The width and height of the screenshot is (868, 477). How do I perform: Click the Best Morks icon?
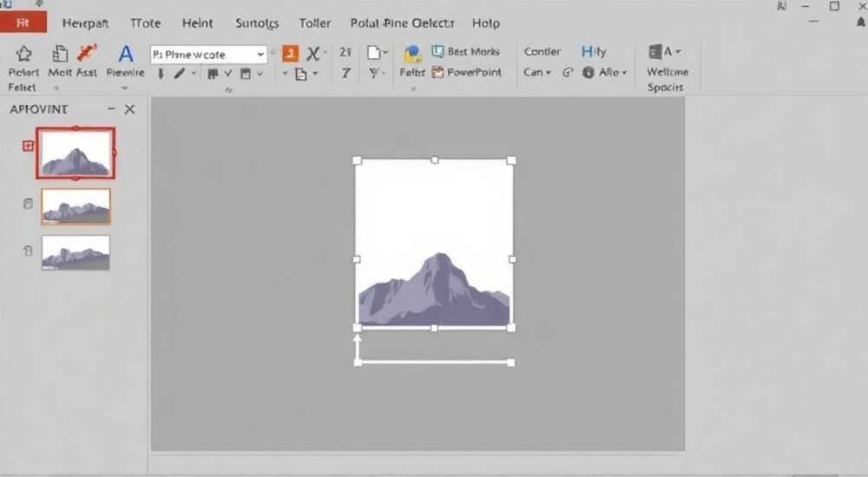437,51
